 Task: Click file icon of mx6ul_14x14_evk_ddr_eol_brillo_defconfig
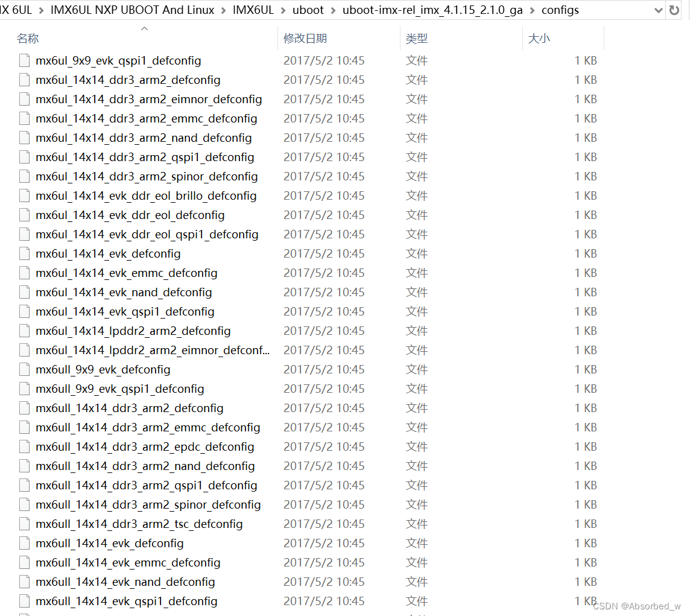(x=25, y=196)
